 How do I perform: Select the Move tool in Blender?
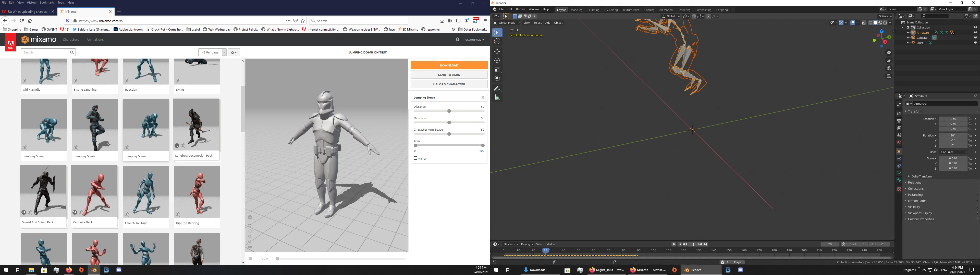click(497, 52)
